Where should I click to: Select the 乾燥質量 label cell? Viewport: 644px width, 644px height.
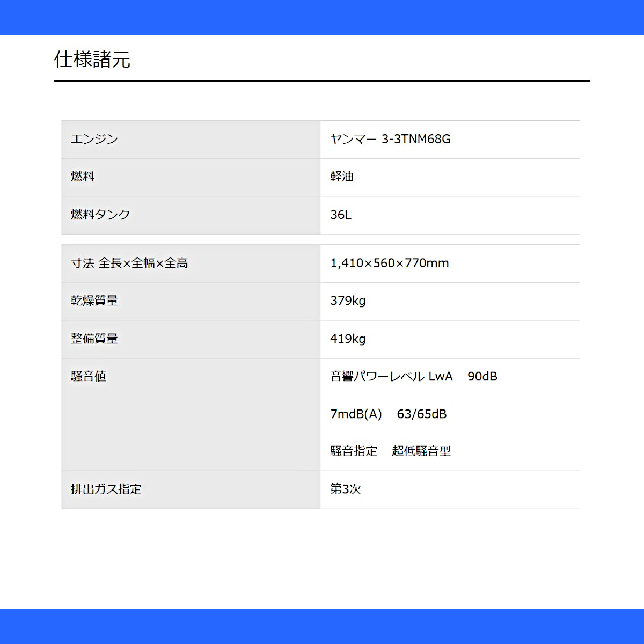click(191, 302)
